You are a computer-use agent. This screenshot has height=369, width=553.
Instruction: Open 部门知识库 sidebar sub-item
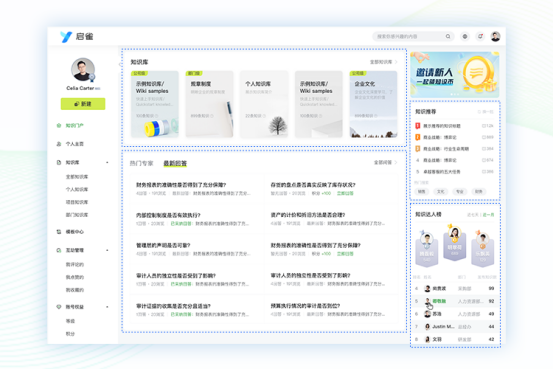[x=77, y=214]
